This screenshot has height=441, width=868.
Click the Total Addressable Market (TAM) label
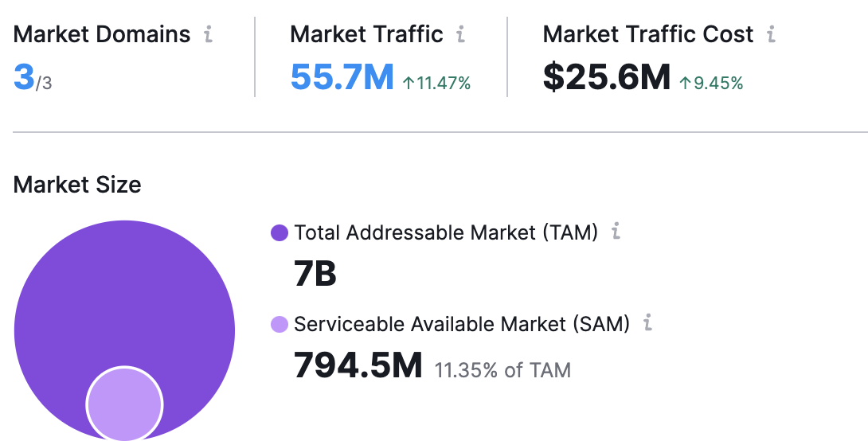(445, 232)
